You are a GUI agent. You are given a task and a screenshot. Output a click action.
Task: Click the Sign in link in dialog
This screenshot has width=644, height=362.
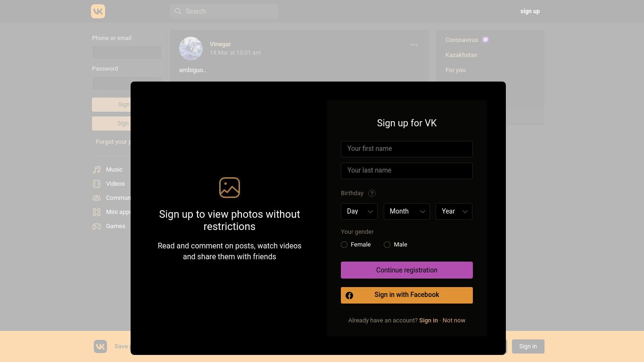(x=429, y=321)
